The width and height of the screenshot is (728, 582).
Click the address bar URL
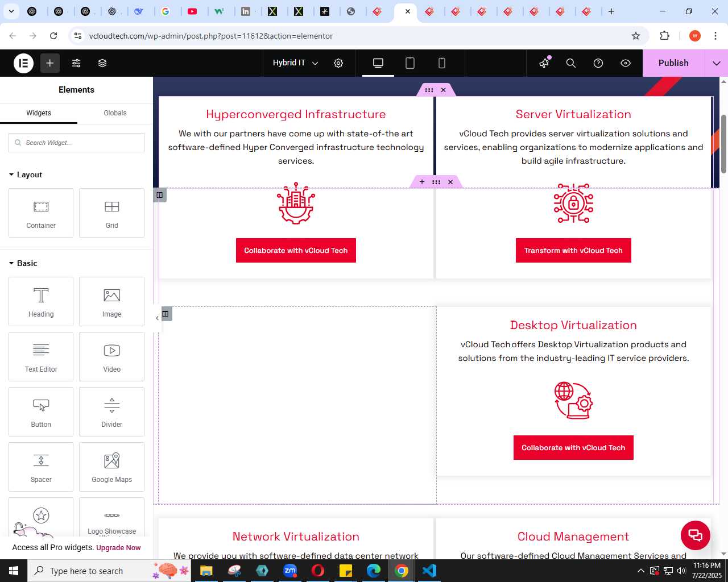point(211,36)
